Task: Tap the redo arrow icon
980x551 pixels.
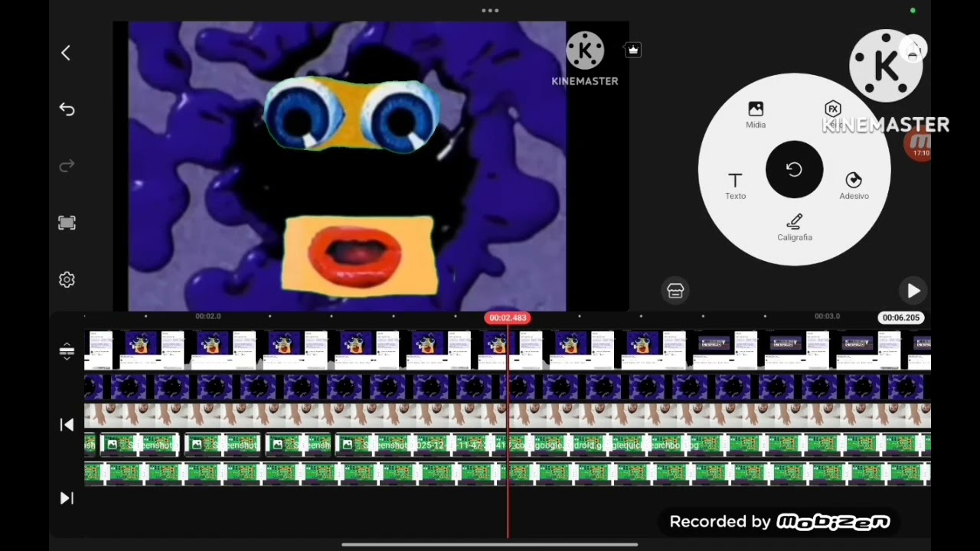Action: [x=67, y=166]
